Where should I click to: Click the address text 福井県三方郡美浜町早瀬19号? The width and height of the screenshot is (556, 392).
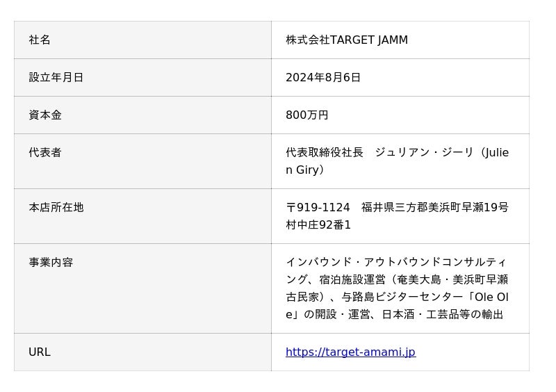pos(435,208)
